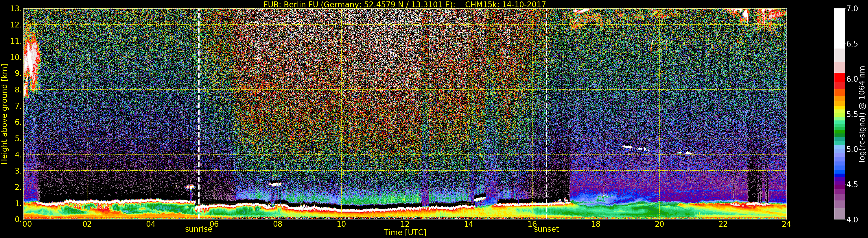868x238 pixels.
Task: Click the "Time [UTC]" axis label
Action: 405,233
